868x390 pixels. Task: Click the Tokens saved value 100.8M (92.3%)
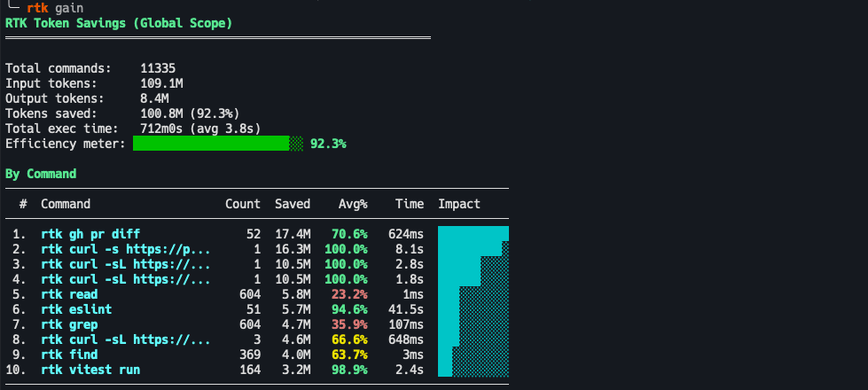[x=190, y=113]
